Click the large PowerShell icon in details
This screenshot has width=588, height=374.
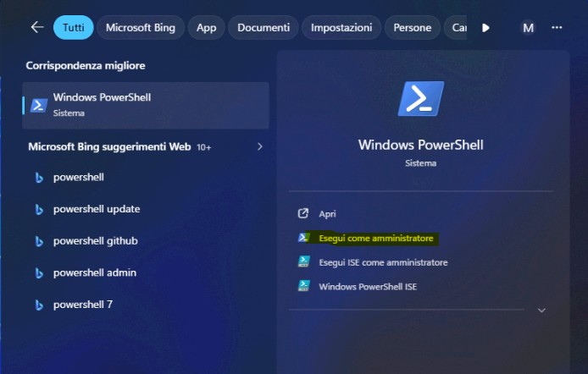point(420,100)
